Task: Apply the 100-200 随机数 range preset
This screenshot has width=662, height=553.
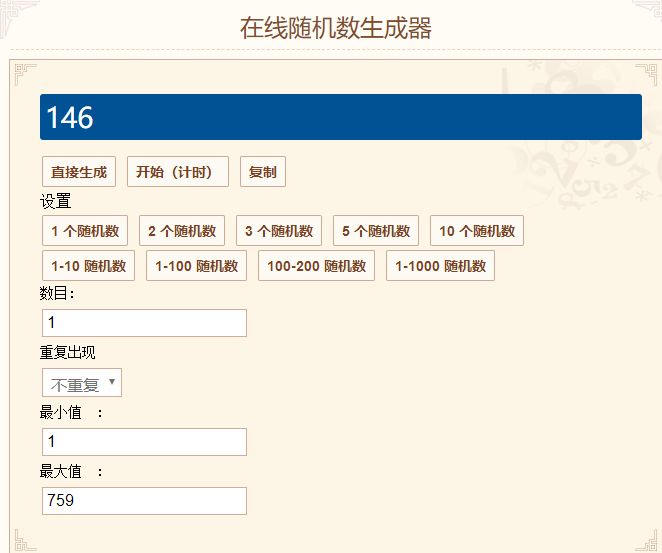Action: 317,266
